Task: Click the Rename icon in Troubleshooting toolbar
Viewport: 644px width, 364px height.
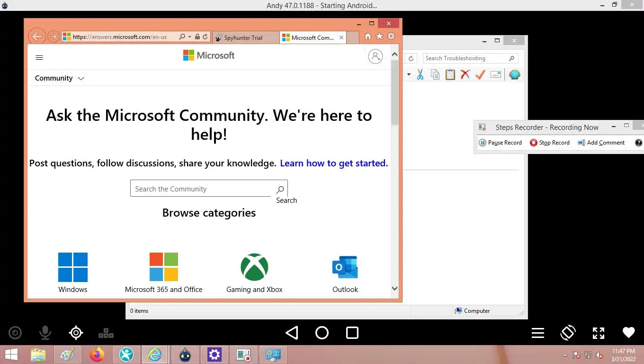Action: pyautogui.click(x=496, y=74)
